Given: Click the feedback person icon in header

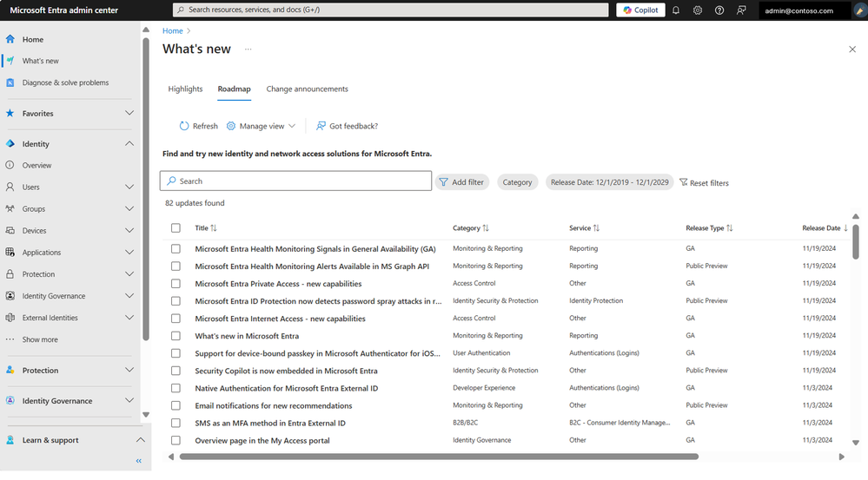Looking at the screenshot, I should (741, 10).
